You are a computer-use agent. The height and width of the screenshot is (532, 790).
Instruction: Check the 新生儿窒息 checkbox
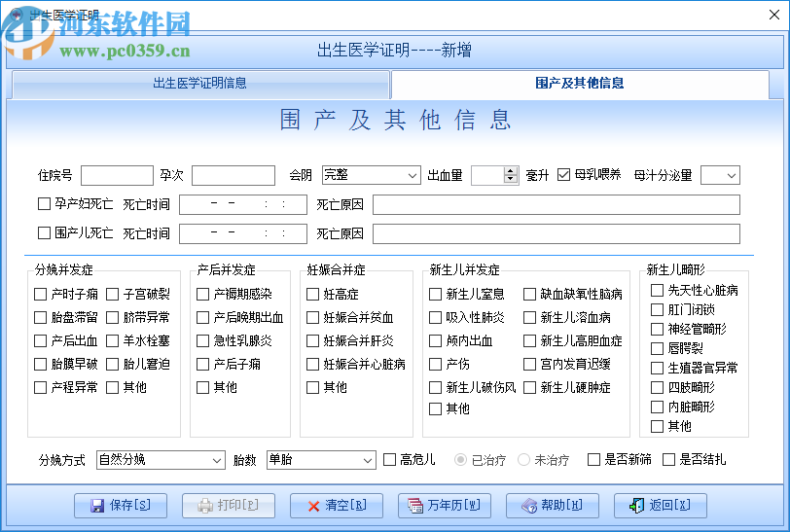pyautogui.click(x=435, y=295)
